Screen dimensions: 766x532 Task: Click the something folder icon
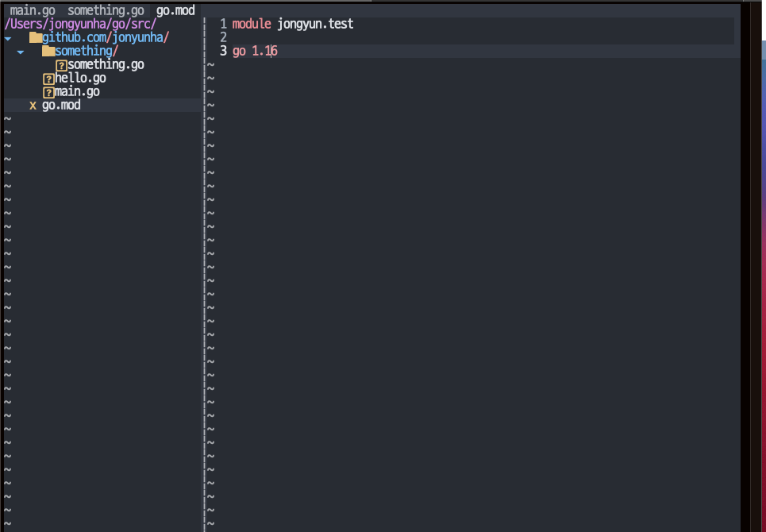click(48, 52)
